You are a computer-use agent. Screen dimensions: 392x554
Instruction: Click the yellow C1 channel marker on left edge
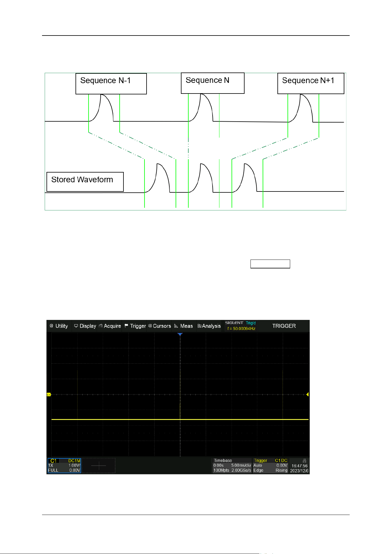pyautogui.click(x=49, y=394)
